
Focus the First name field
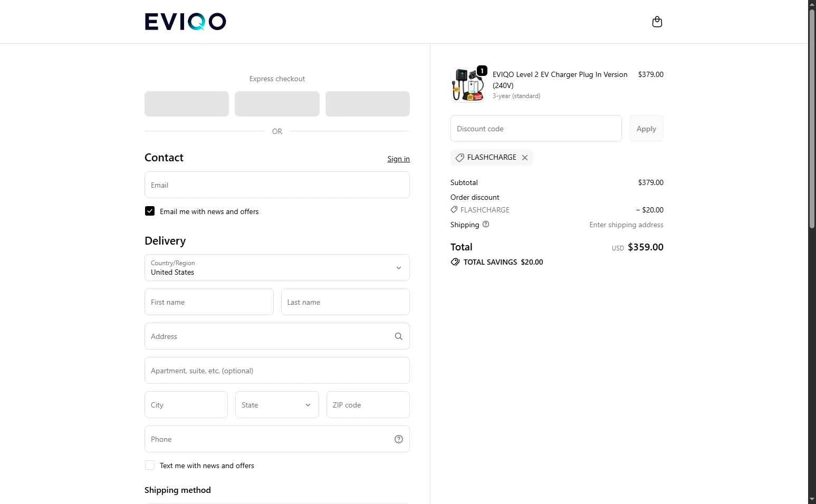[209, 302]
